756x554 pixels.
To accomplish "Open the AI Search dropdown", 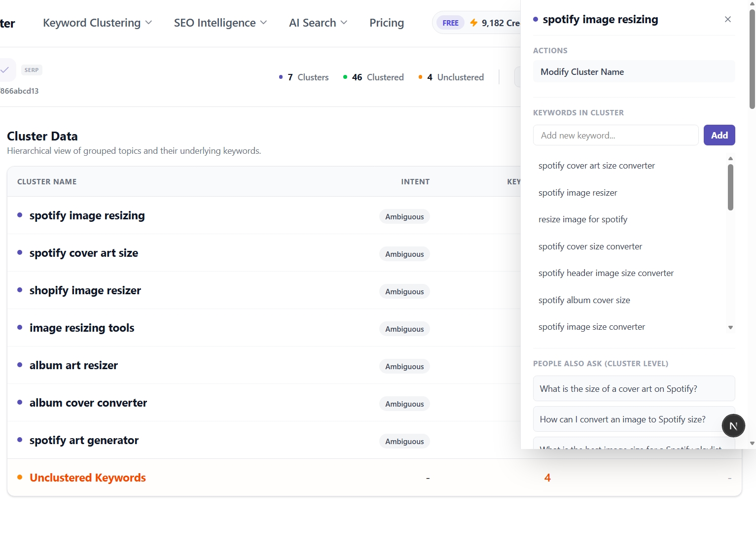I will [318, 23].
